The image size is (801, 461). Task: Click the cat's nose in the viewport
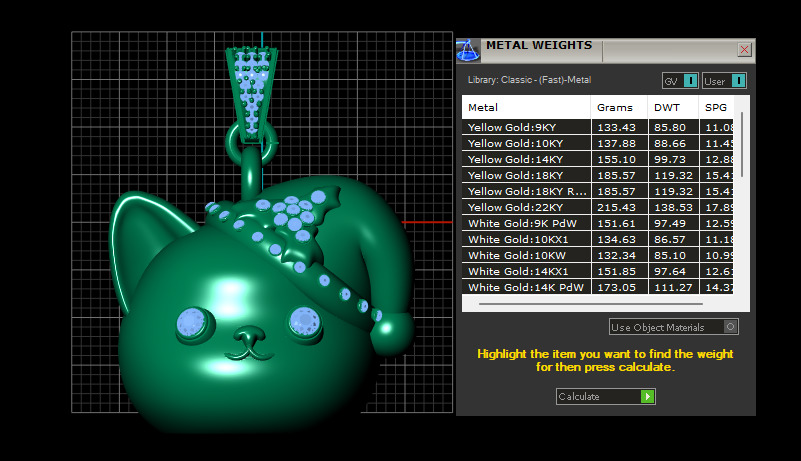249,336
